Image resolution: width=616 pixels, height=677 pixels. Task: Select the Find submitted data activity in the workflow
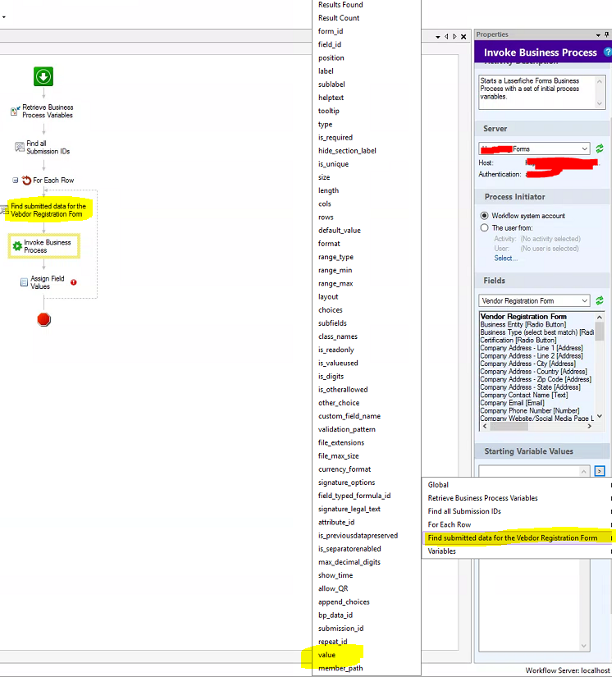coord(48,210)
